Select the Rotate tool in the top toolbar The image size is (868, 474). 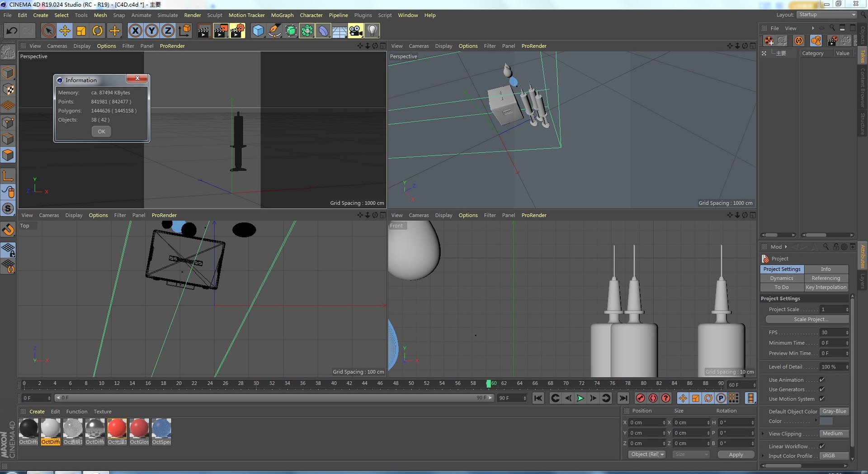[97, 31]
